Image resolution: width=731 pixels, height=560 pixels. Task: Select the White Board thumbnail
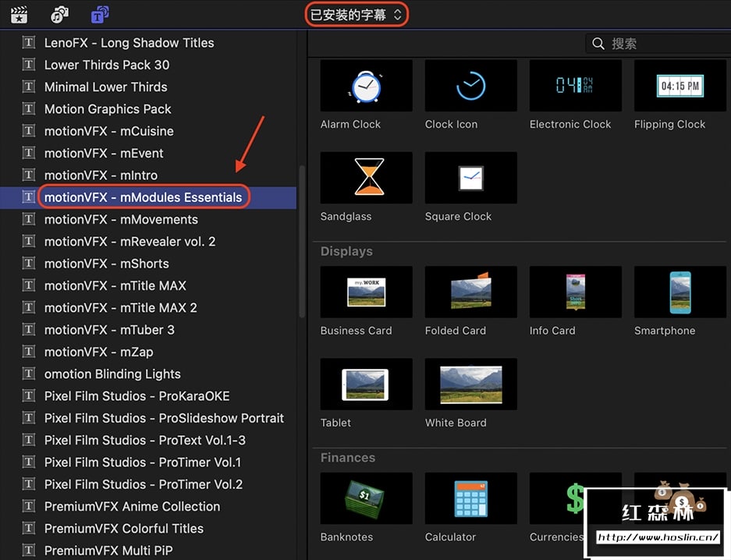click(471, 384)
